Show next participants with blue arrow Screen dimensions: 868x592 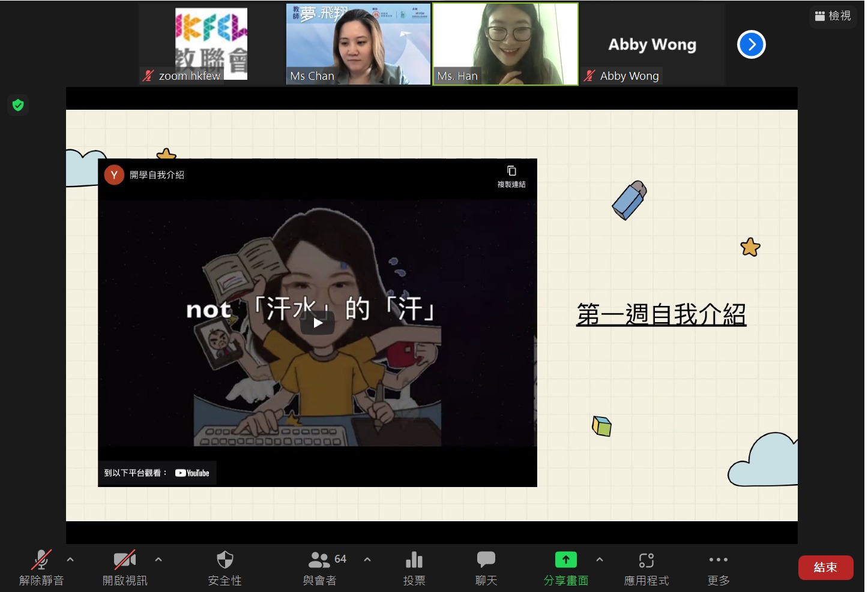751,44
